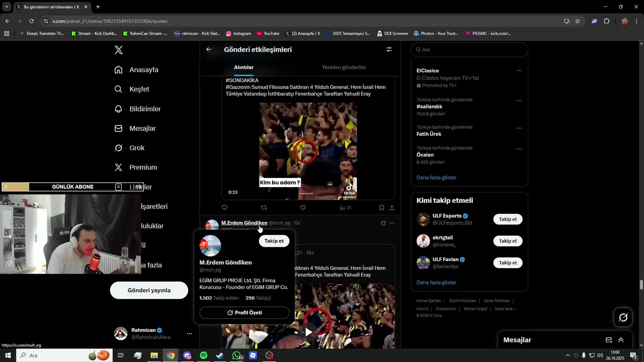
Task: Open more options for #sallandık trend
Action: tap(519, 101)
